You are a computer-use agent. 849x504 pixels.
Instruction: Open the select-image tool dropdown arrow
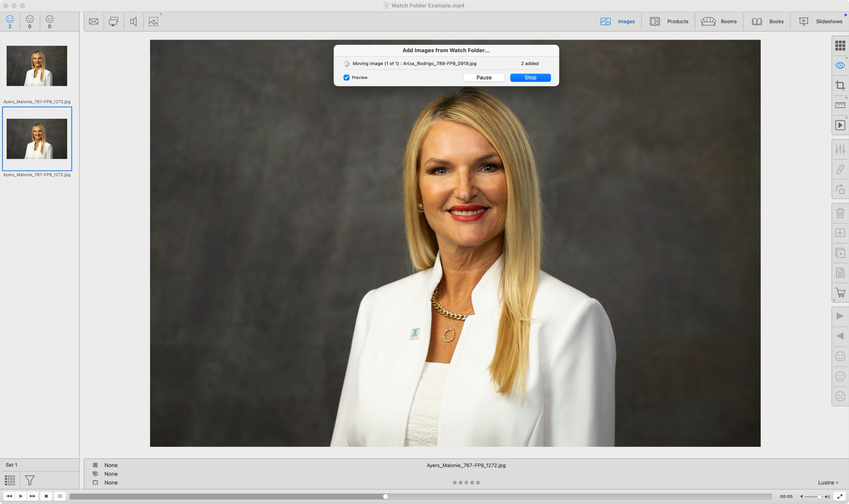tap(161, 15)
